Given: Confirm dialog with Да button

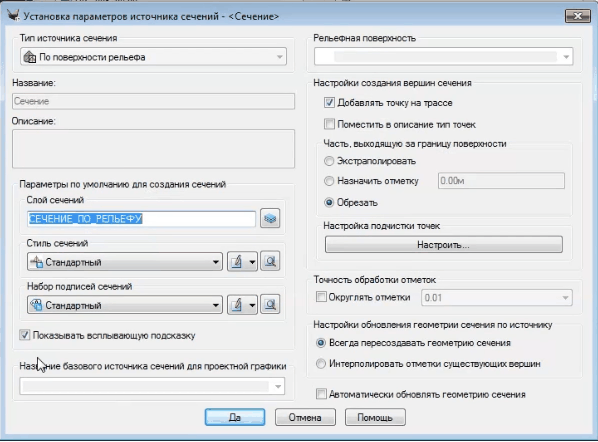Looking at the screenshot, I should [x=235, y=417].
